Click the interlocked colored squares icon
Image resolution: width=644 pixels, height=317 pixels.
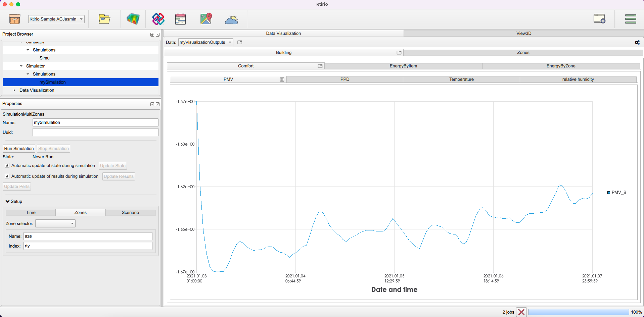pos(158,19)
